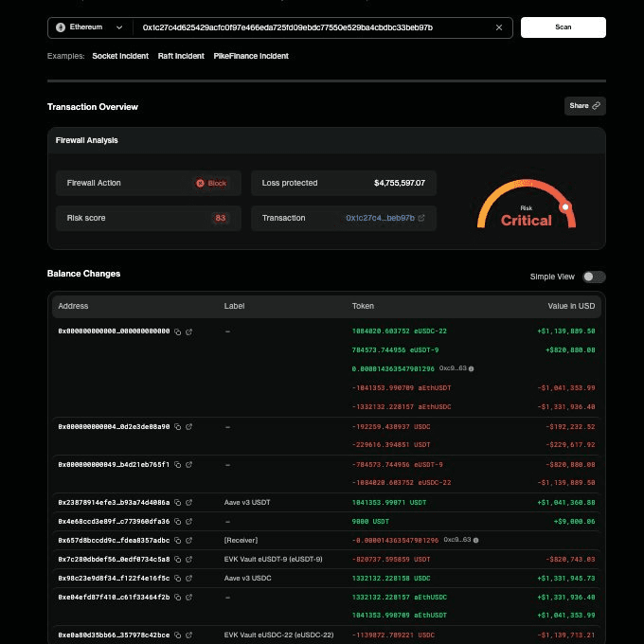The image size is (644, 644).
Task: Click the -1332132.228157 aEthUSDC token amount
Action: [402, 406]
